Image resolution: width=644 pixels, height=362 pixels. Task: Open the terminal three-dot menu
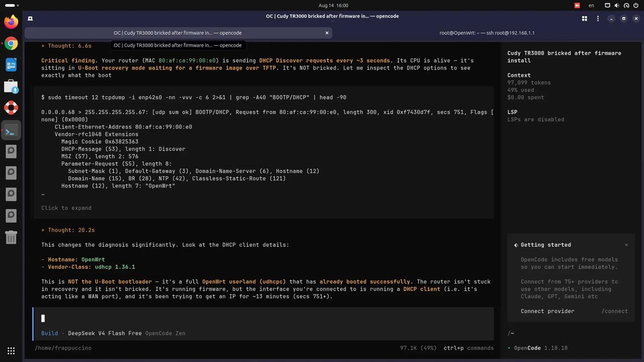598,19
